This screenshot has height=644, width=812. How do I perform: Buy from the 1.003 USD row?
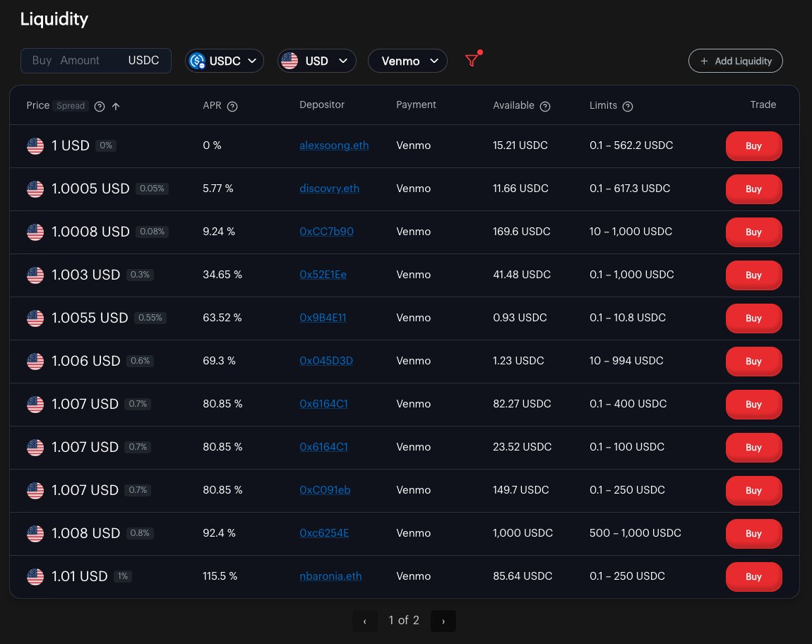pos(753,275)
